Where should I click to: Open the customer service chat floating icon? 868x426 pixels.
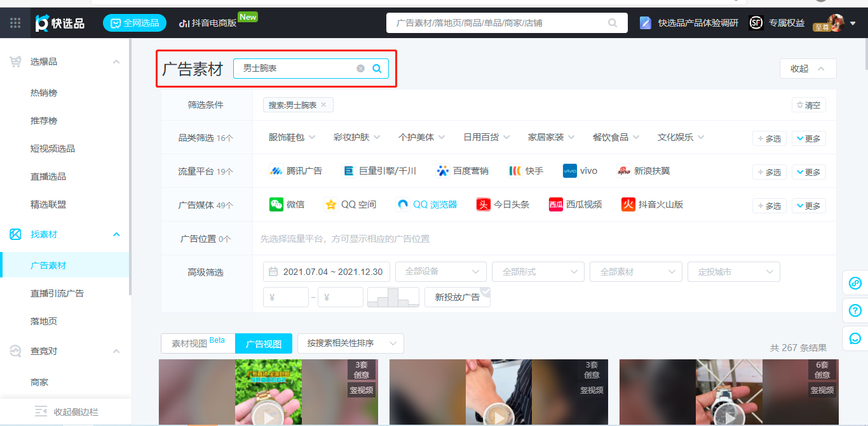[855, 338]
